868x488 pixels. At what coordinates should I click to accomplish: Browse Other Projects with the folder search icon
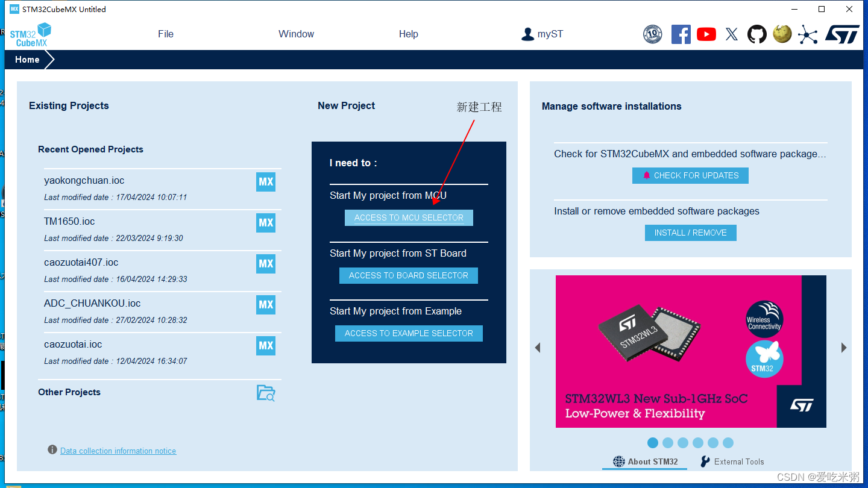[x=266, y=393]
